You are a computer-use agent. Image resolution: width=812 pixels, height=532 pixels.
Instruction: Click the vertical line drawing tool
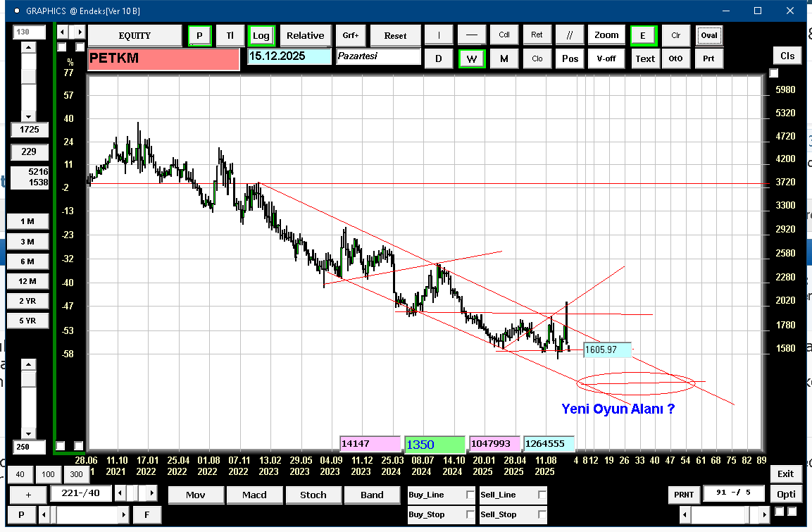pos(439,35)
